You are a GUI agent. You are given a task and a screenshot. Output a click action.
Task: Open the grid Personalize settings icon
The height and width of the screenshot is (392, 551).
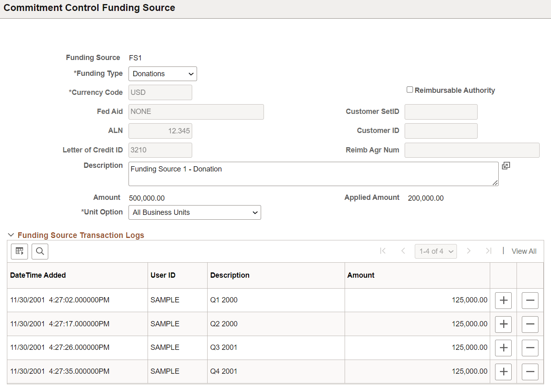pos(19,251)
